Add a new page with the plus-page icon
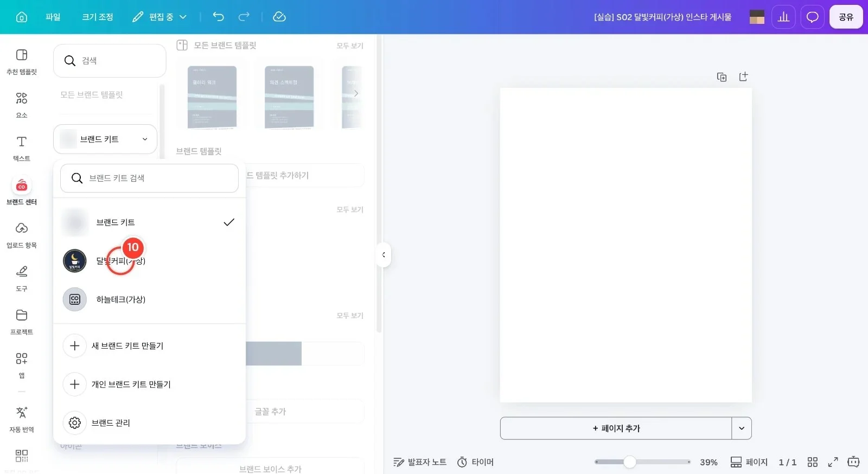The height and width of the screenshot is (474, 868). [743, 77]
